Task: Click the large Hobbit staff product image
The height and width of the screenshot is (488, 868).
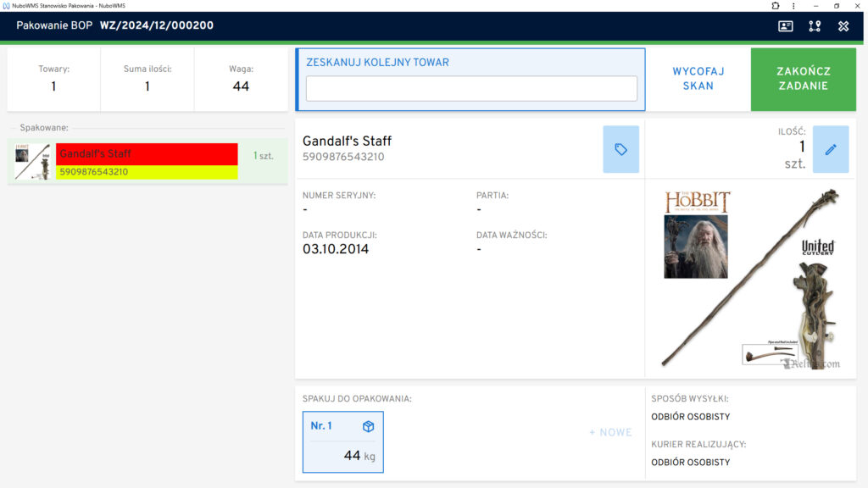Action: (x=750, y=279)
